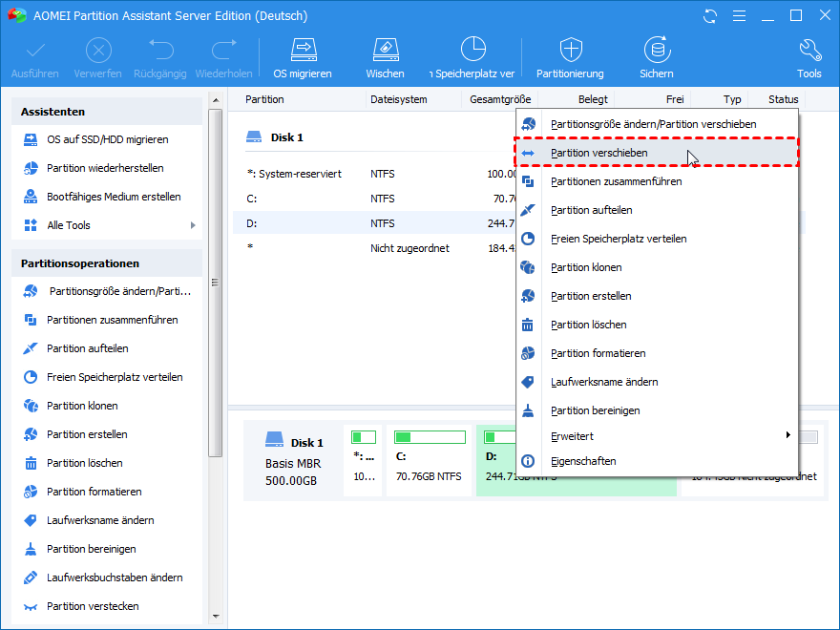Image resolution: width=840 pixels, height=630 pixels.
Task: Click the Wiederholen redo icon
Action: click(224, 50)
